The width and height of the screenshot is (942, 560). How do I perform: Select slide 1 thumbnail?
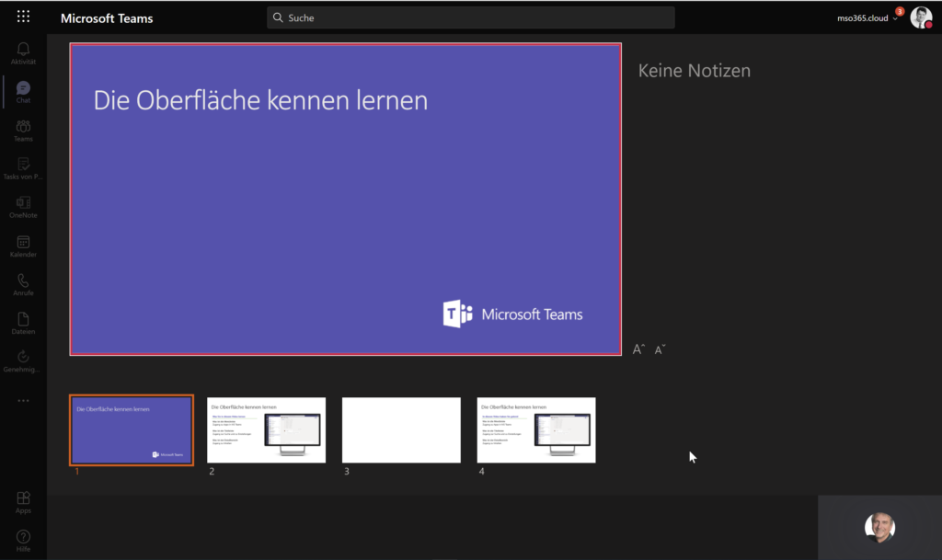pyautogui.click(x=132, y=430)
